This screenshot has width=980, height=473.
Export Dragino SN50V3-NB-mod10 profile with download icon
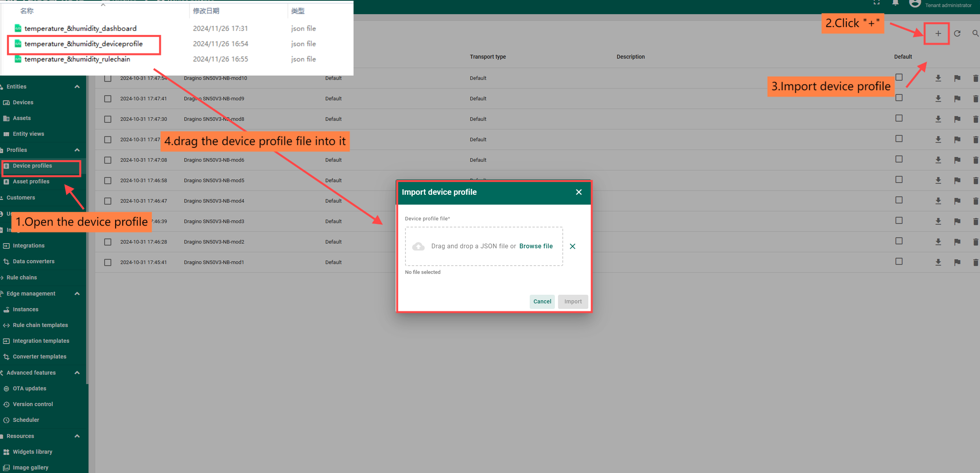(x=938, y=78)
